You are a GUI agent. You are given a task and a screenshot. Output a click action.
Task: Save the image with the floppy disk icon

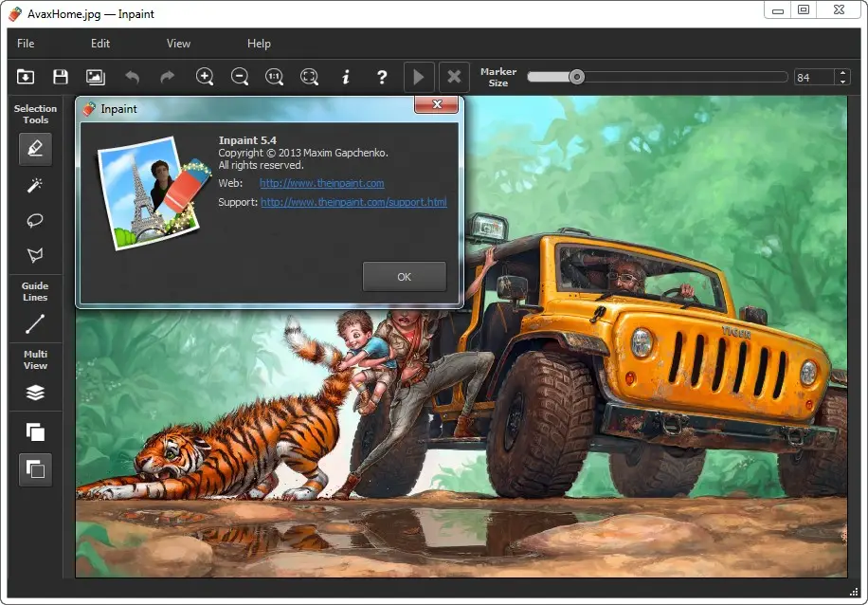click(x=61, y=77)
